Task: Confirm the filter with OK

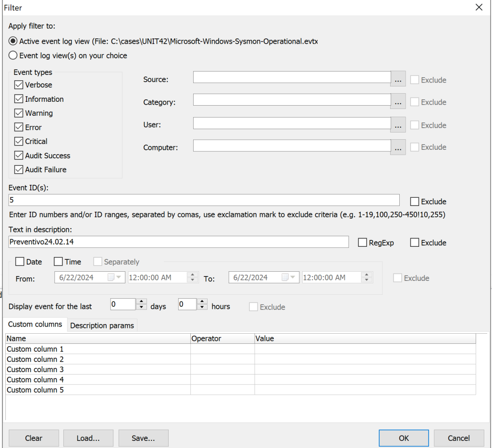Action: (x=404, y=438)
